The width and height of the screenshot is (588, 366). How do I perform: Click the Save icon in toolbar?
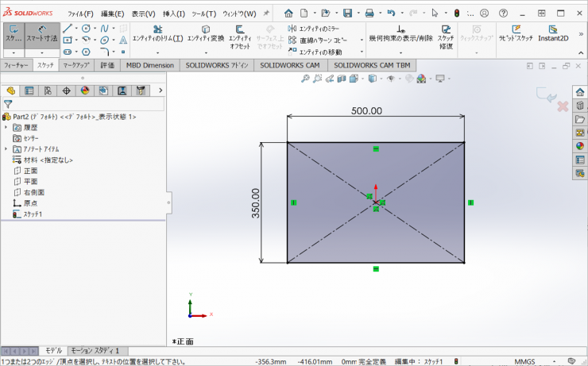point(347,13)
